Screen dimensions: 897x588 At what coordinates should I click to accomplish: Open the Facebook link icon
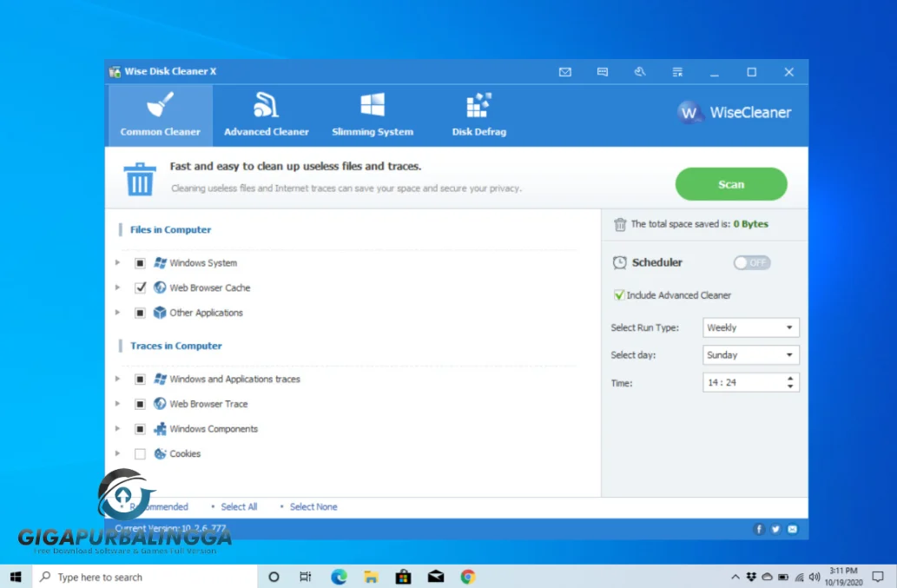pos(759,529)
